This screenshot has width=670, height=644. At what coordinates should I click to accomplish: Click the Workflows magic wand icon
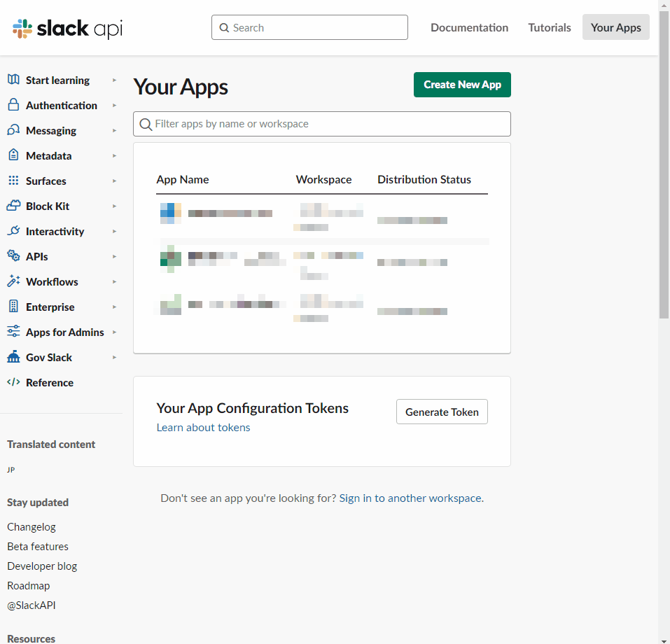tap(13, 281)
